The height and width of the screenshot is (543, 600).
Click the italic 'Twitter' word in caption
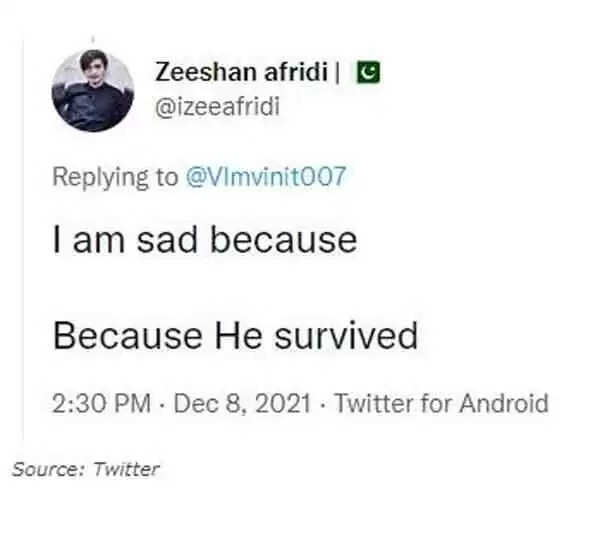click(x=126, y=469)
